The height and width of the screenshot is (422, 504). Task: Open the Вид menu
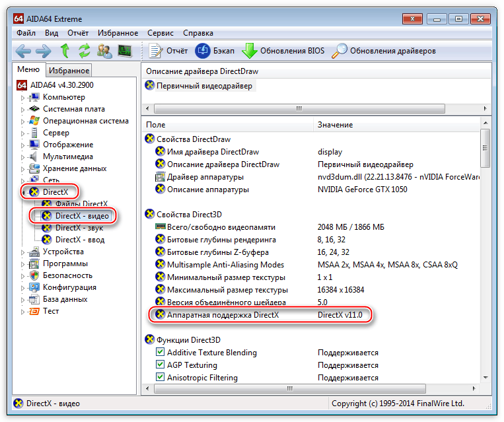pos(52,33)
